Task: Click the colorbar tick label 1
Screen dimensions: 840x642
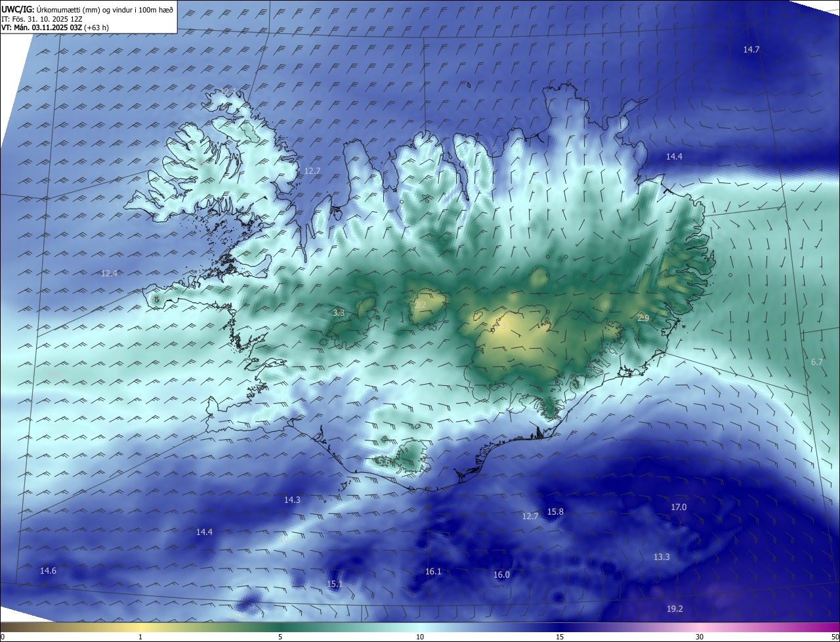Action: (140, 637)
